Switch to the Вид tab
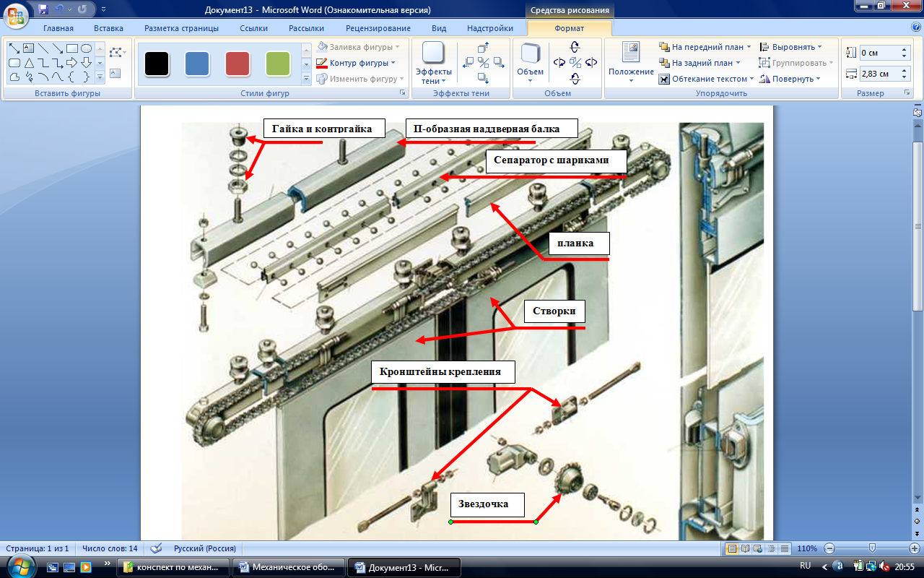The width and height of the screenshot is (924, 578). coord(439,28)
